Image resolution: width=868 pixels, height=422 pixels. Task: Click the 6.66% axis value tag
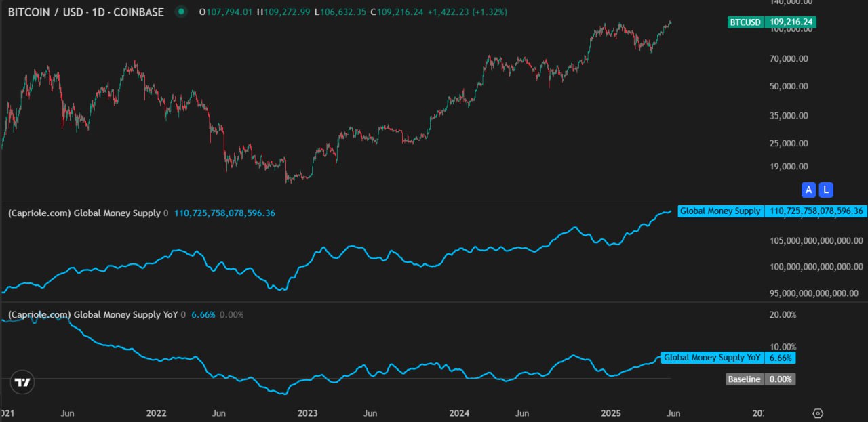tap(780, 358)
